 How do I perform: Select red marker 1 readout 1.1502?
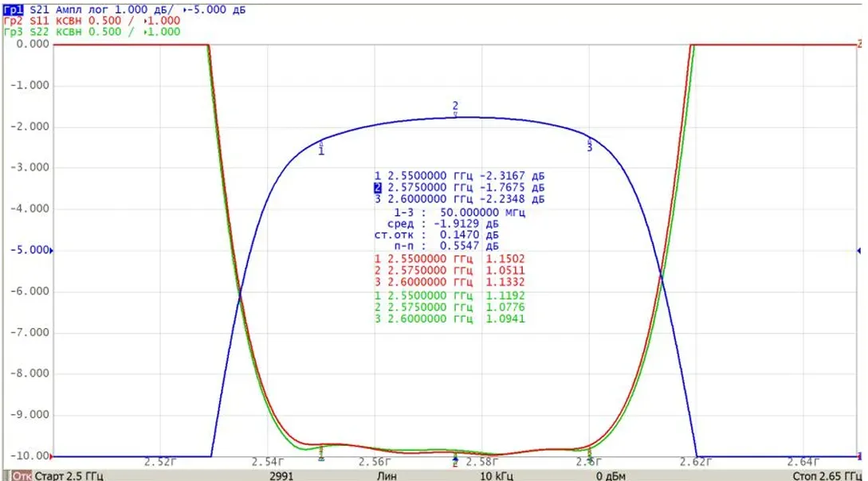coord(450,259)
